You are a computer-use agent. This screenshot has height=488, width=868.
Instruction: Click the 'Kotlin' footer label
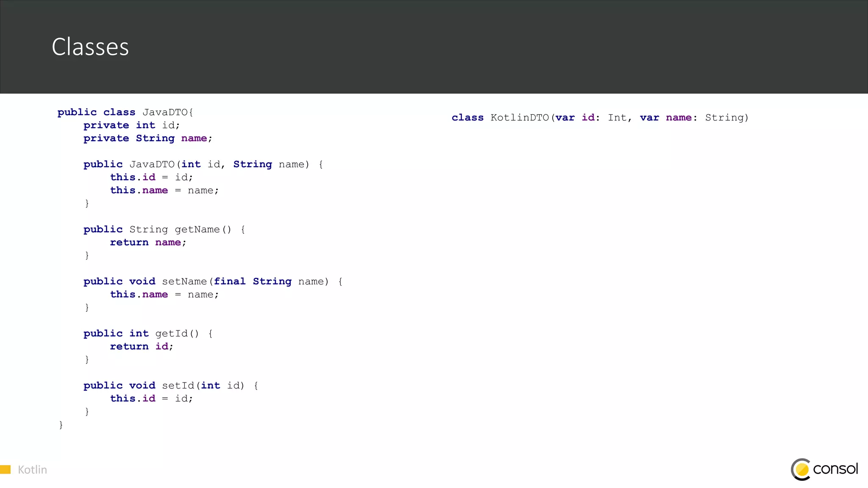32,470
